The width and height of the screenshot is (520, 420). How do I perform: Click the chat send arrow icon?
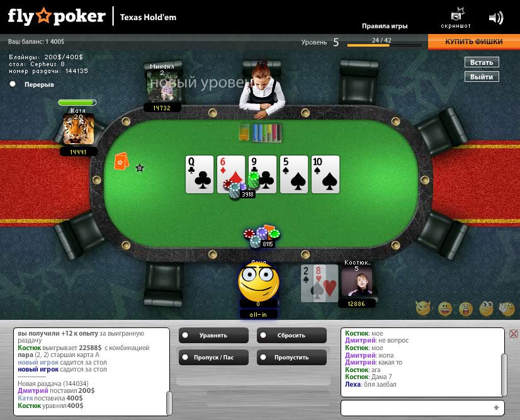click(497, 407)
